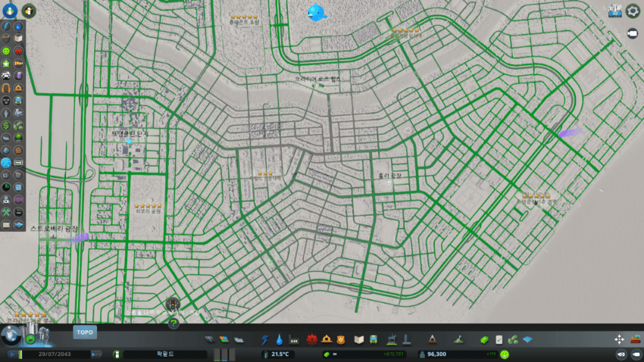Click the green bulldozer money icon
The height and width of the screenshot is (362, 644).
483,339
